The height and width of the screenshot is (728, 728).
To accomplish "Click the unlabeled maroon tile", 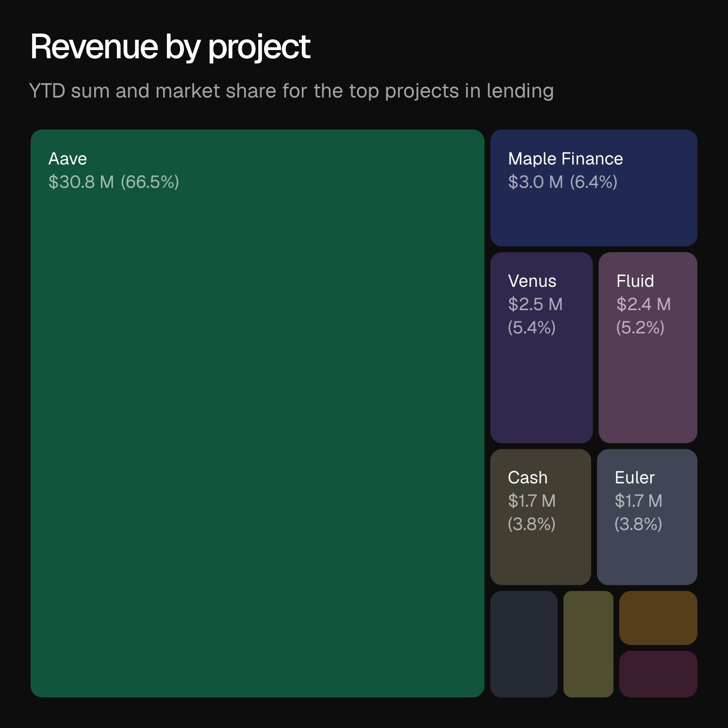I will coord(658,674).
